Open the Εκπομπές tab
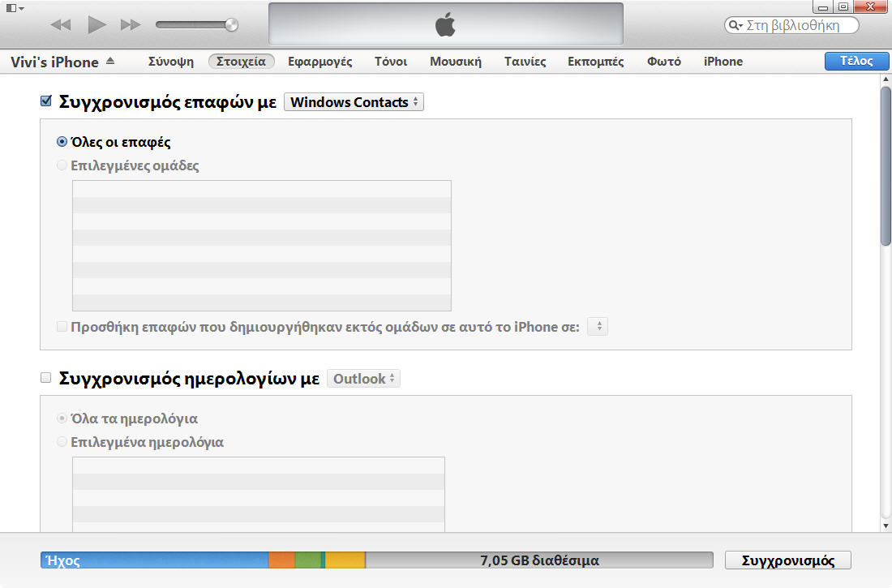The width and height of the screenshot is (892, 588). click(596, 62)
